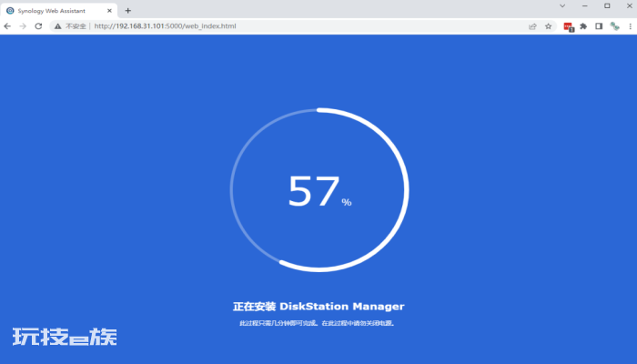Open the Chrome three-dot menu
Viewport: 637px width, 364px height.
coord(630,26)
